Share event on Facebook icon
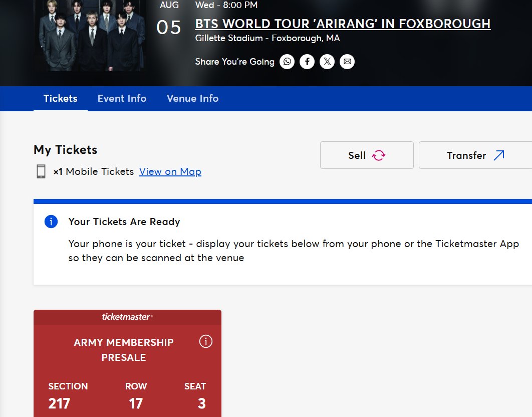This screenshot has width=532, height=417. (x=307, y=62)
